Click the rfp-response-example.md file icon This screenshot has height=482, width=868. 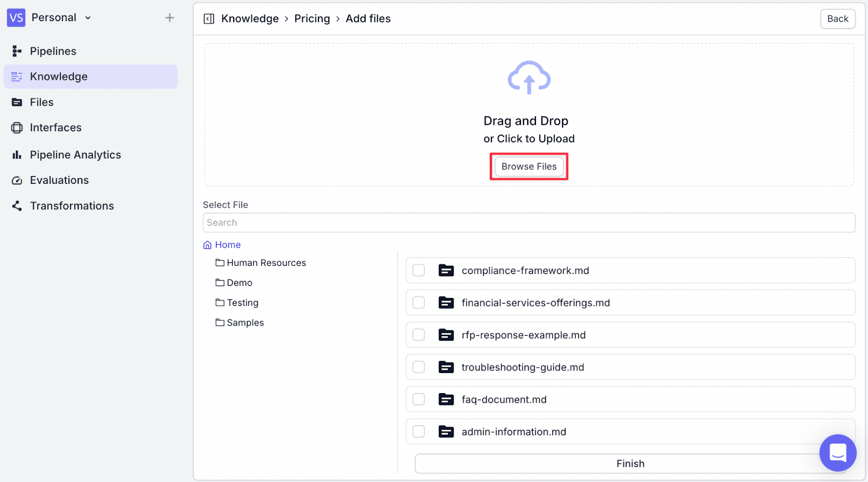coord(446,335)
